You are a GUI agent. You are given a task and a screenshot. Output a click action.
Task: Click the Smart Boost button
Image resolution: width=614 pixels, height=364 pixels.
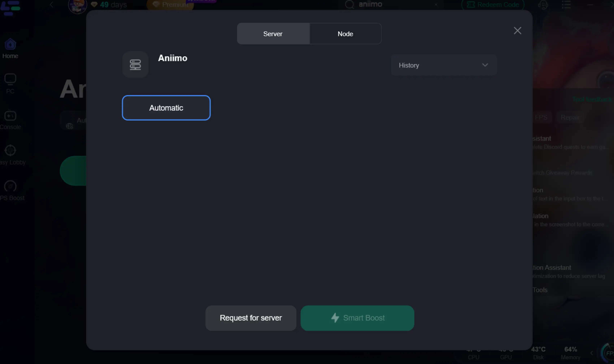pyautogui.click(x=357, y=318)
